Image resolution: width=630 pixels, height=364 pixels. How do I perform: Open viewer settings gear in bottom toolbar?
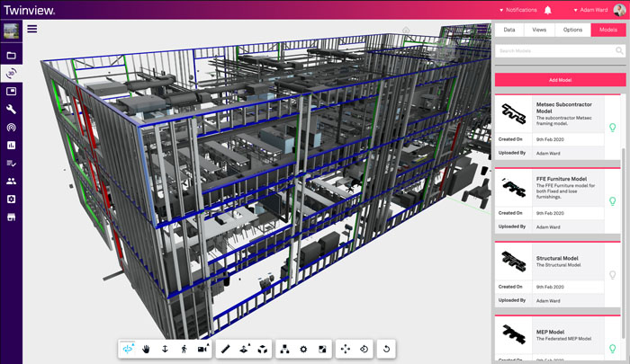tap(303, 349)
